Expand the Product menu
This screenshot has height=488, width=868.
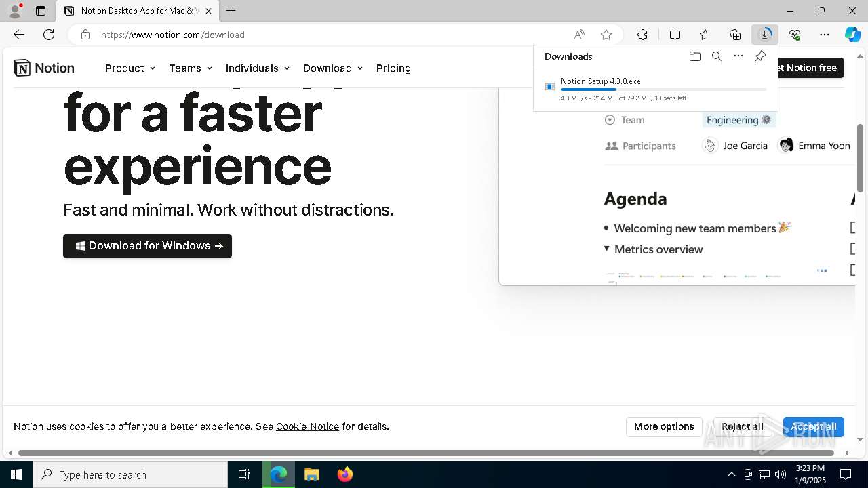(x=130, y=68)
